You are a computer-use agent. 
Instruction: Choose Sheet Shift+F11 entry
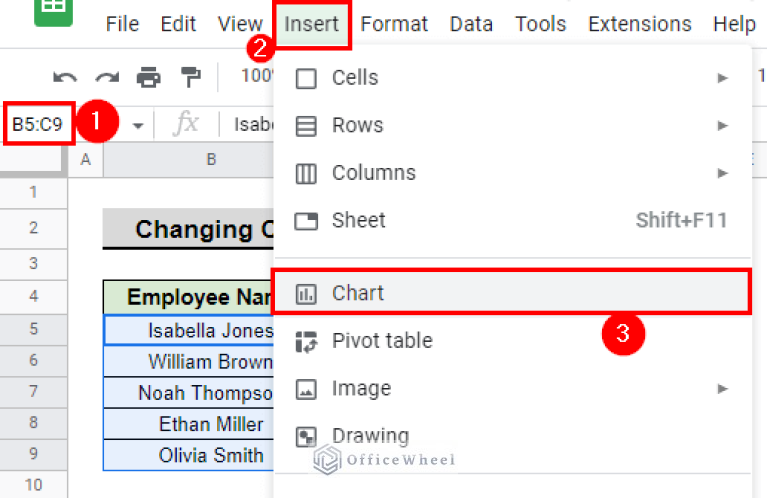511,221
